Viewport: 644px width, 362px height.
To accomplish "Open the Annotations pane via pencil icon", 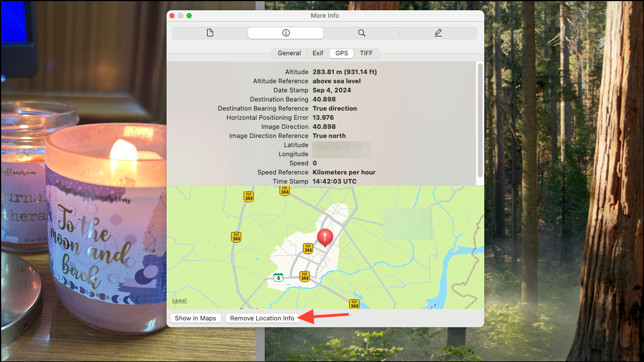I will (x=438, y=32).
